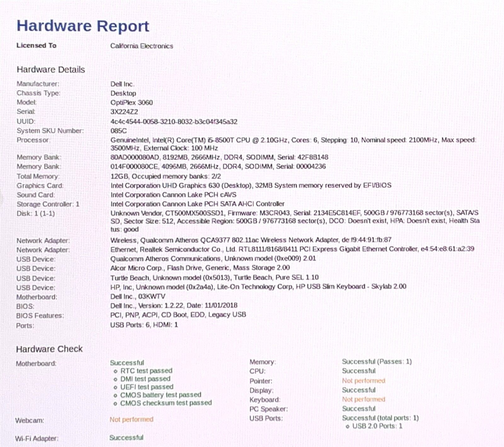Screen dimensions: 504x447
Task: Click the USB Ports Successful (total ports: 1) status
Action: [380, 418]
